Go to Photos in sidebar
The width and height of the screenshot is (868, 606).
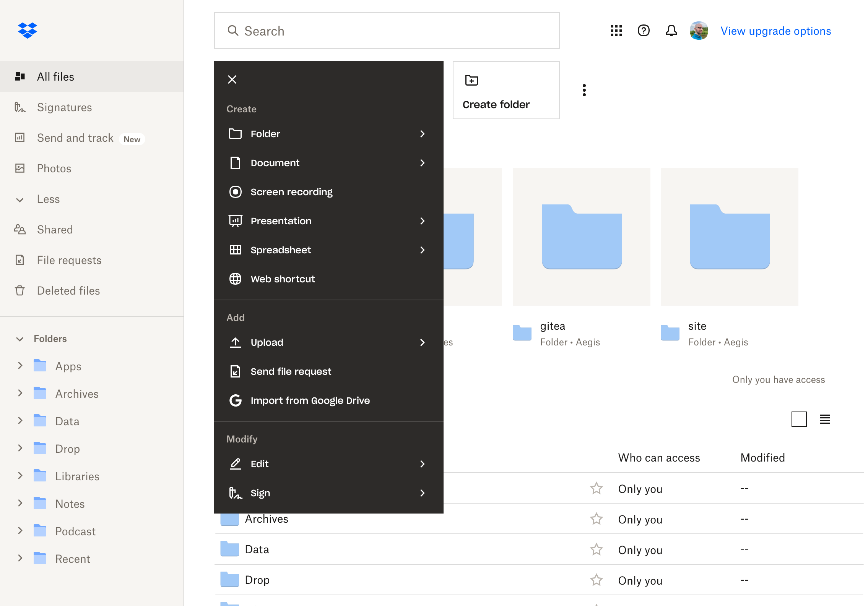pos(92,168)
